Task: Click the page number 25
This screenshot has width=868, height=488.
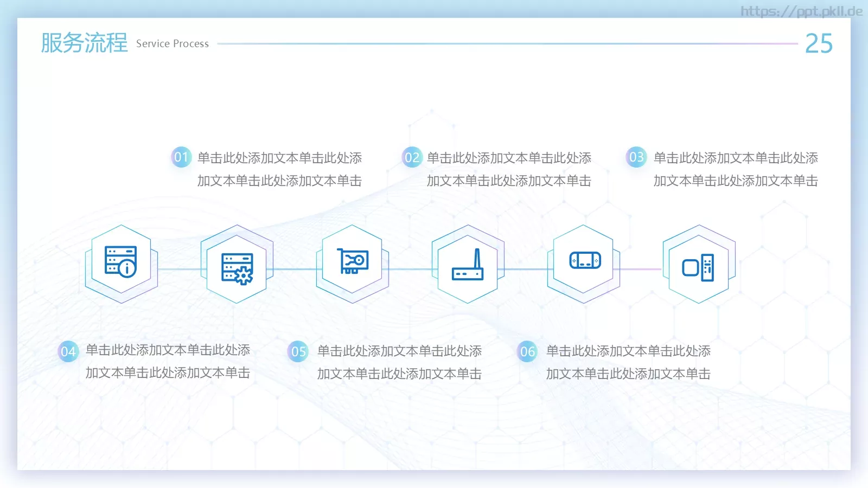Action: (x=819, y=43)
